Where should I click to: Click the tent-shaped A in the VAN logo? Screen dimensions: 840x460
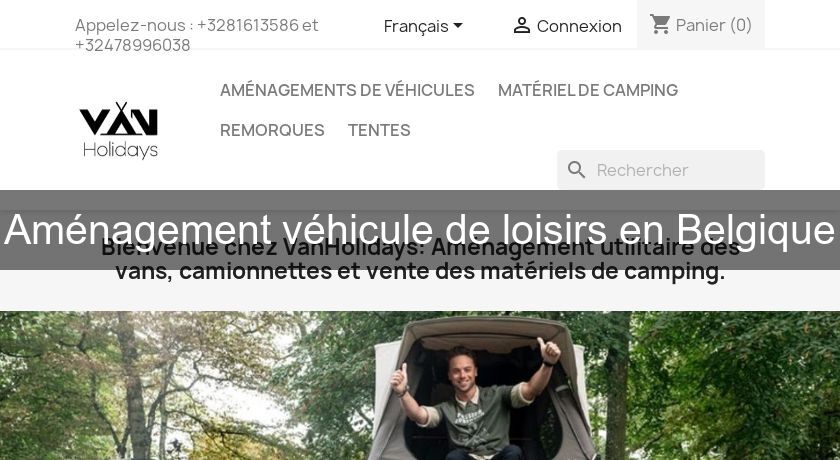coord(122,119)
